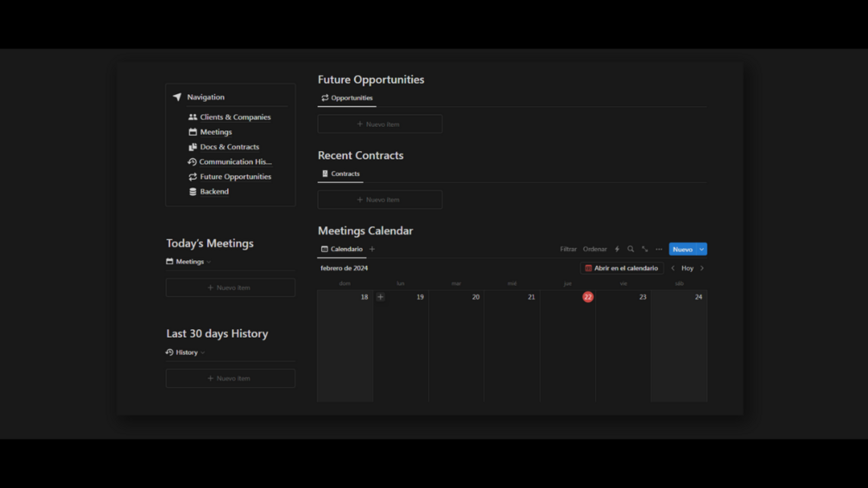Viewport: 868px width, 488px height.
Task: Select the Contracts view tab
Action: tap(340, 174)
